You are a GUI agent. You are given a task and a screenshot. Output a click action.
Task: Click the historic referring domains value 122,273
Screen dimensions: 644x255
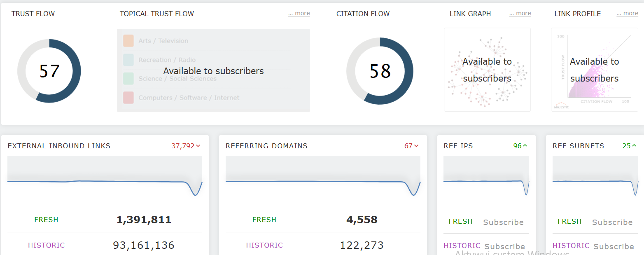(x=362, y=246)
